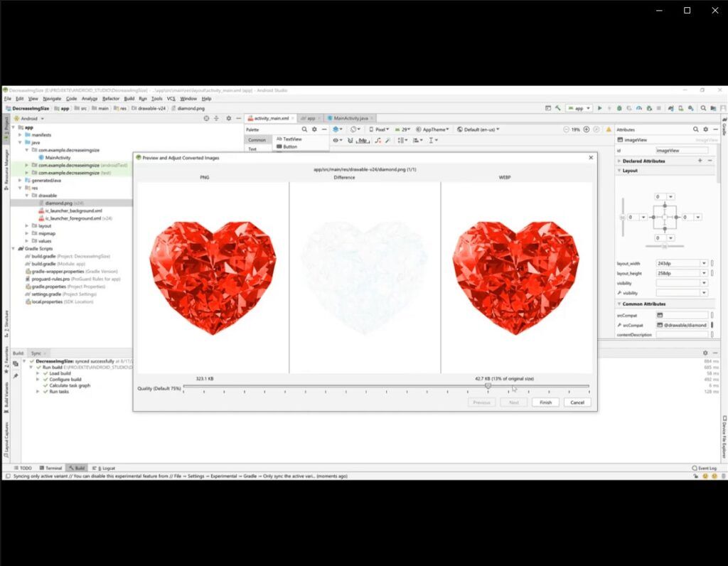The height and width of the screenshot is (566, 728).
Task: Click the zoom out minus icon in designer
Action: [566, 129]
